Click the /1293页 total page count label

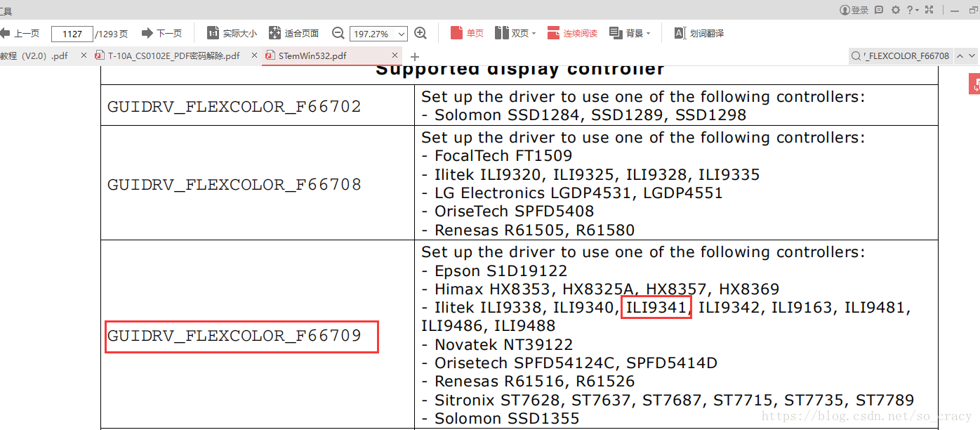112,34
